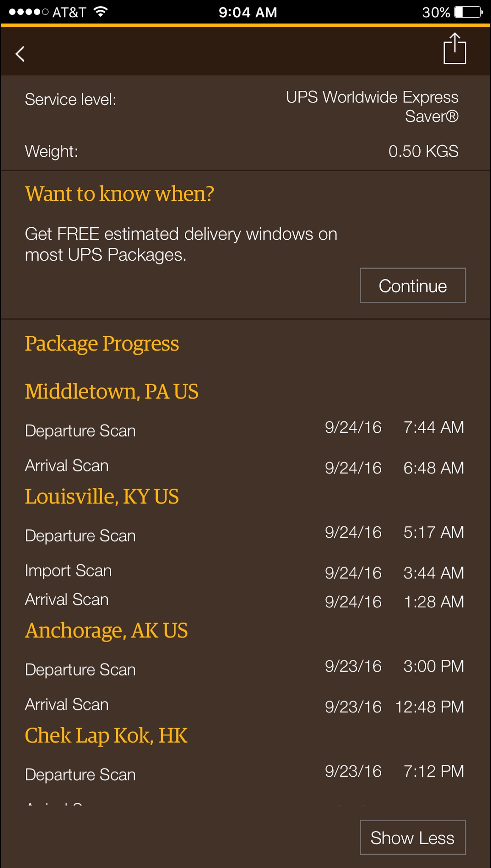Tap the Anchorage, AK US location heading

106,631
